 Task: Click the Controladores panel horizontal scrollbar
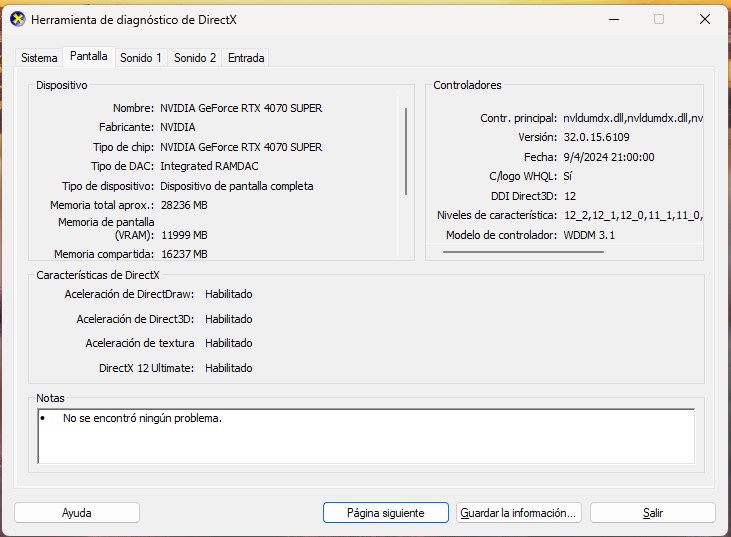tap(524, 252)
